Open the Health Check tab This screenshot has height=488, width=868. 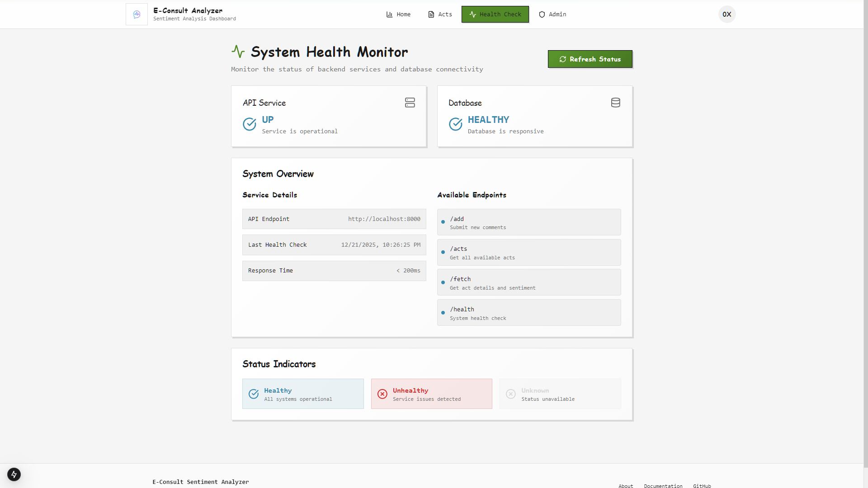point(495,14)
